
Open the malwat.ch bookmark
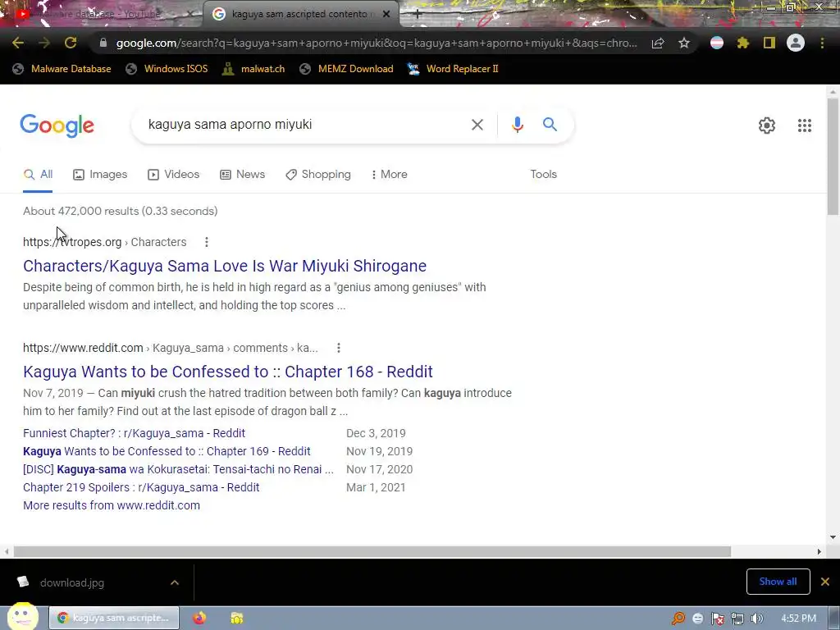pyautogui.click(x=253, y=69)
